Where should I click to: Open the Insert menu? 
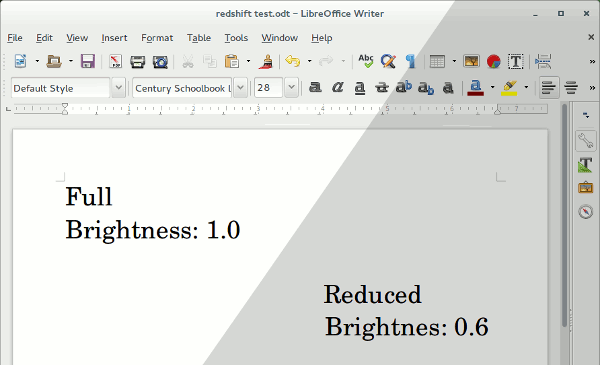114,38
